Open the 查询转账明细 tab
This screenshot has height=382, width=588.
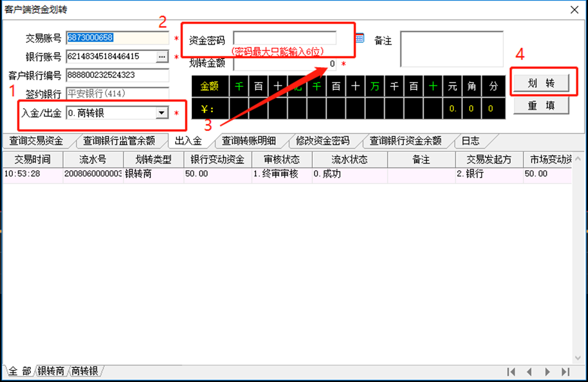(249, 141)
